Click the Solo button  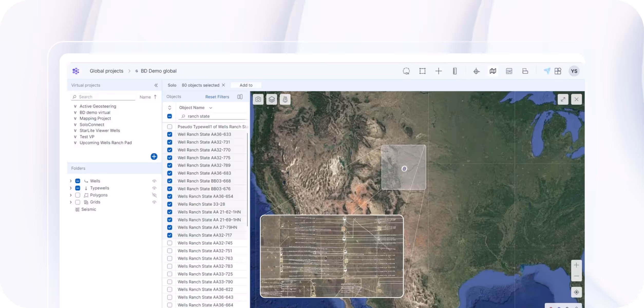[172, 85]
